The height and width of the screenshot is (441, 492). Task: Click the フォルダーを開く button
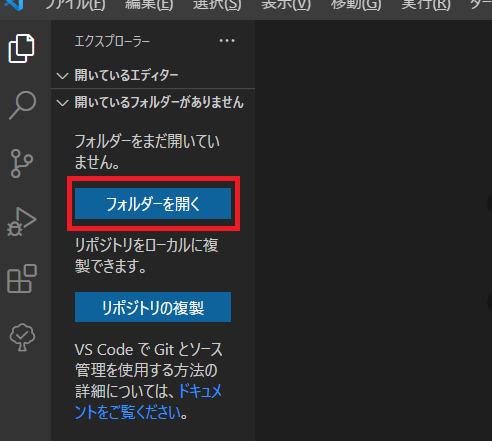tap(153, 204)
